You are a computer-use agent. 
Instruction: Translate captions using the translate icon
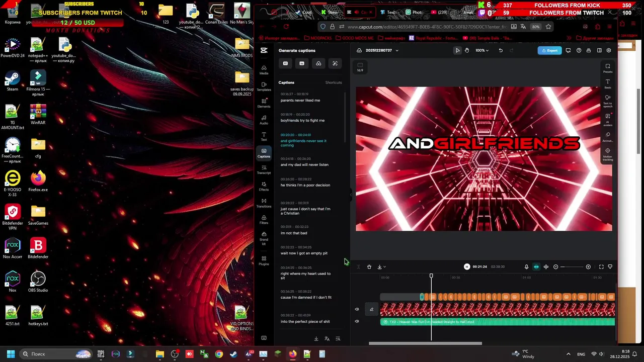coord(327,339)
